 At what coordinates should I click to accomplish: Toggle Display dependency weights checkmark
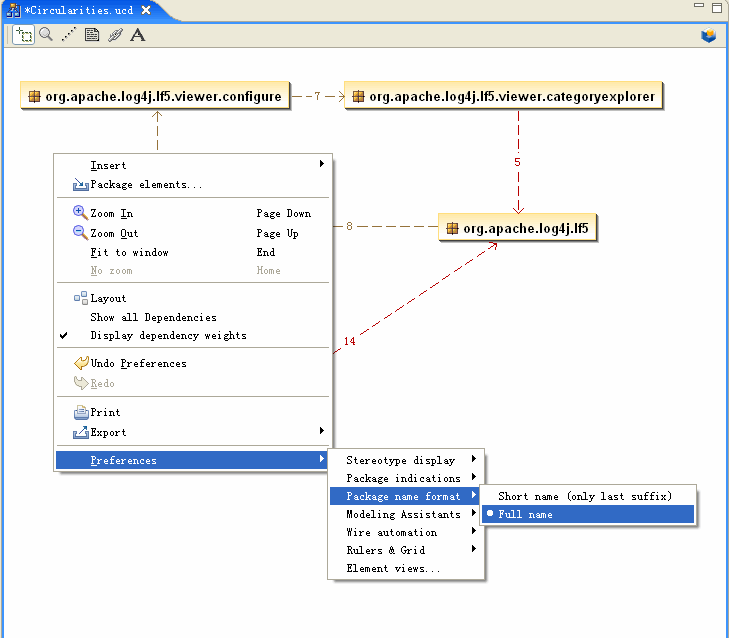[64, 335]
